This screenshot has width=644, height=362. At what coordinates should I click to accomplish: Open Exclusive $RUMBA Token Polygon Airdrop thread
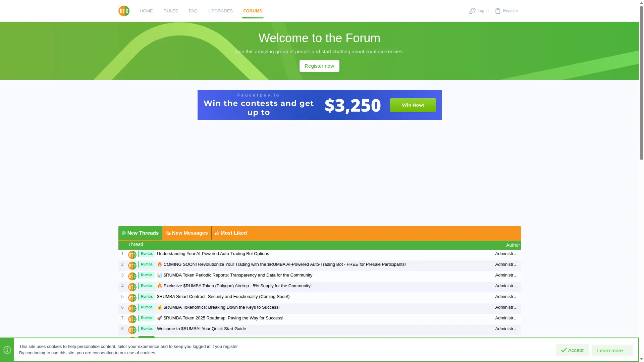pyautogui.click(x=234, y=286)
